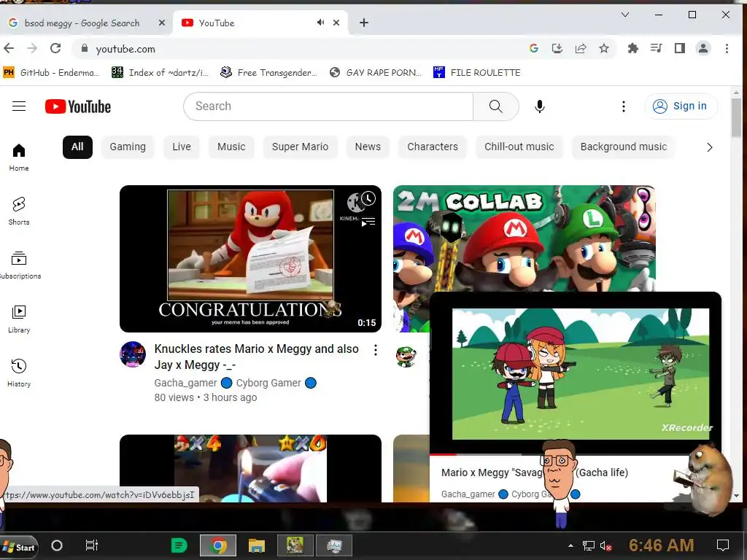Toggle taskbar volume mute icon
Screen dimensions: 747x560
pyautogui.click(x=605, y=545)
